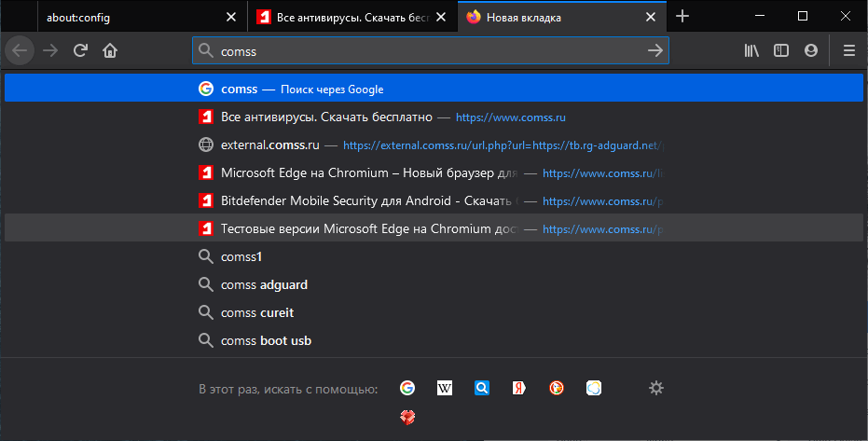868x441 pixels.
Task: Go to the Home page
Action: [110, 51]
